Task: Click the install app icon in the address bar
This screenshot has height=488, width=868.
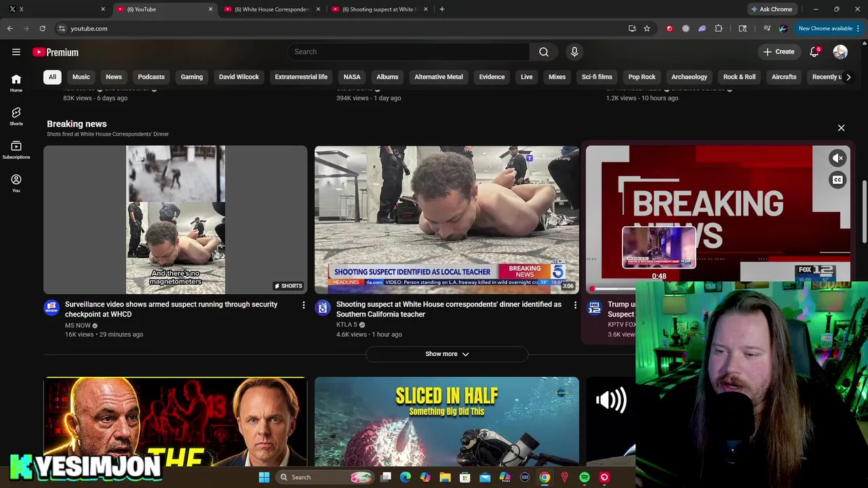Action: [632, 28]
